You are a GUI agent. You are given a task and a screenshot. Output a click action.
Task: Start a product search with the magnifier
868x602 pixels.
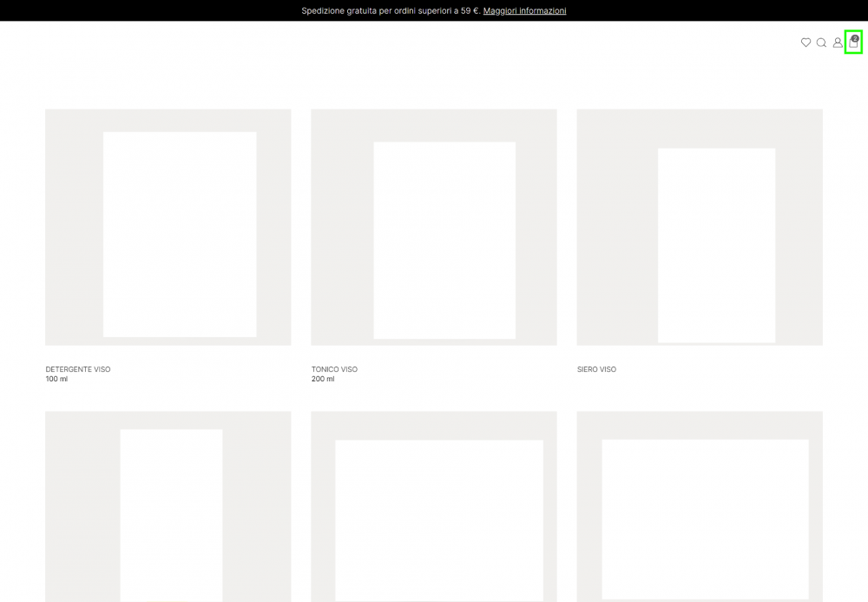click(x=821, y=43)
